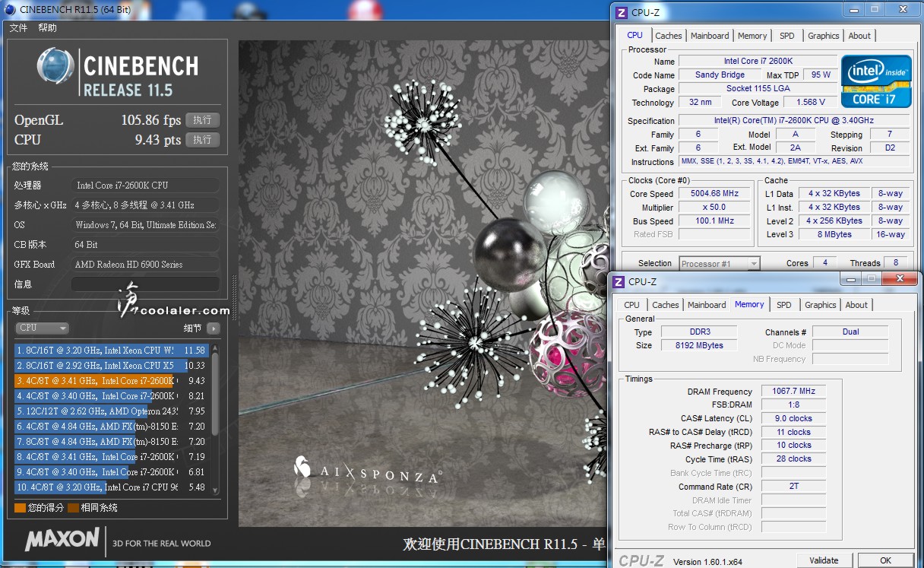924x568 pixels.
Task: Click the 'x 50.0' multiplier value
Action: (714, 207)
